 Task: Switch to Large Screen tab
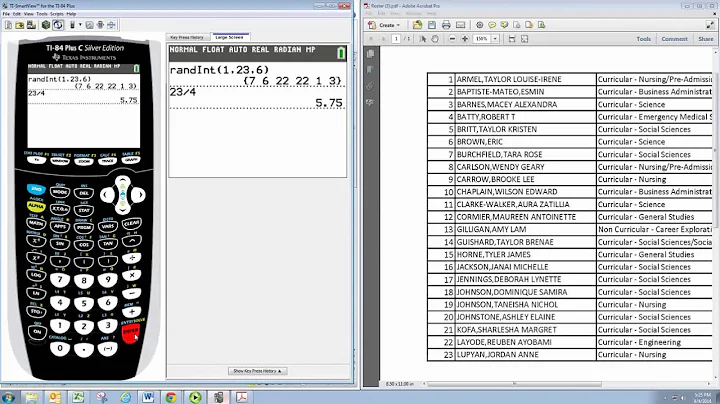tap(230, 37)
